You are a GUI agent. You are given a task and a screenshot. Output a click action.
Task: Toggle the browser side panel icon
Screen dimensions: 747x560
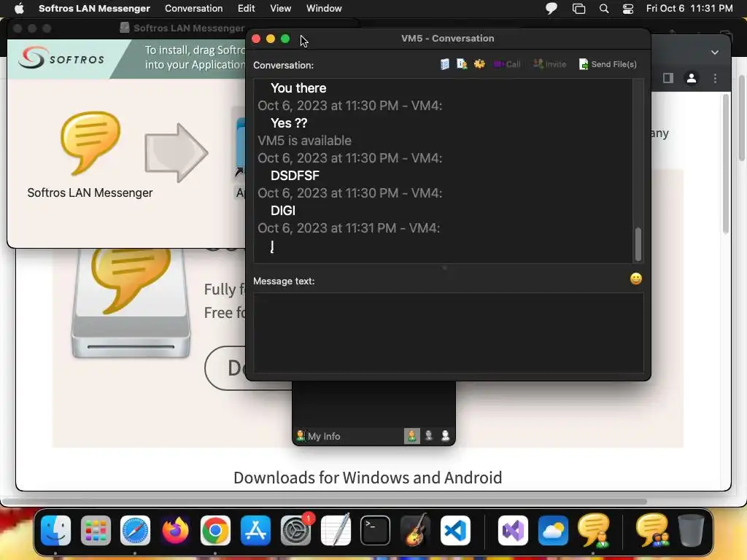click(x=668, y=78)
